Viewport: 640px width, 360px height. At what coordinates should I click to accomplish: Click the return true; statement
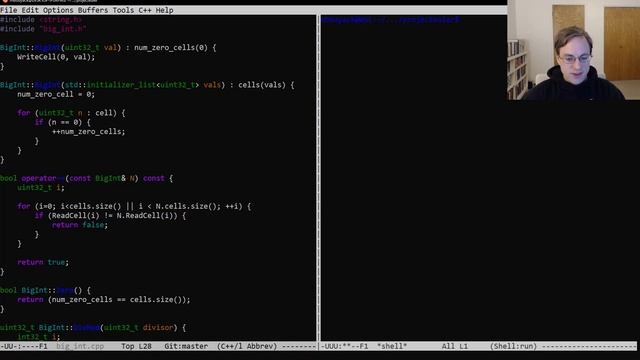[43, 262]
